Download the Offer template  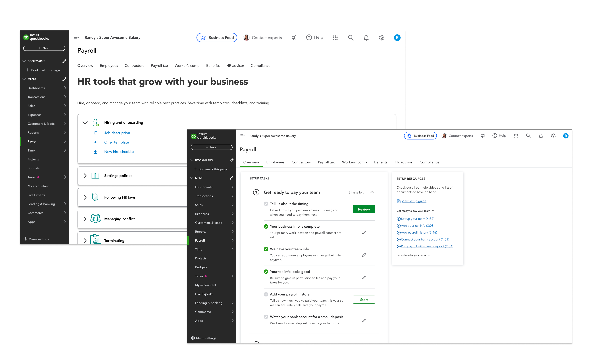(x=117, y=142)
